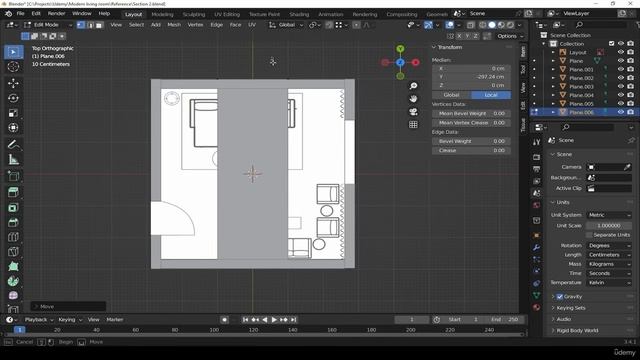Open the Render menu

tap(56, 13)
